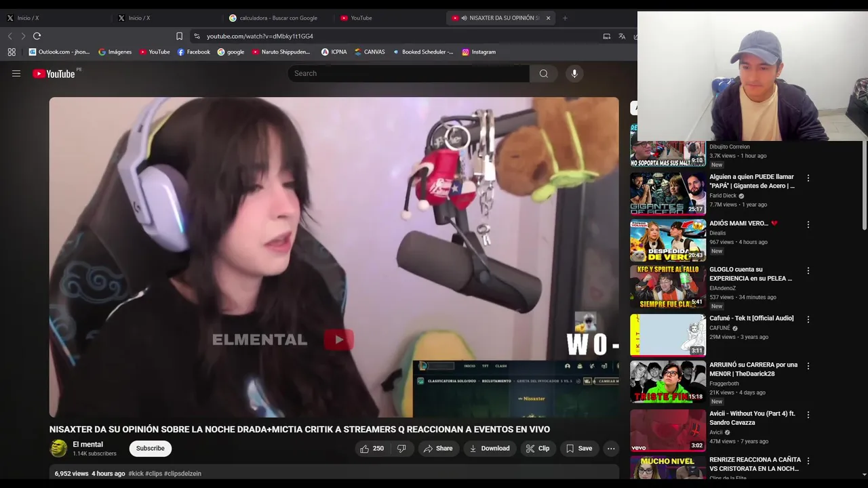Open options for RENRIZE REACCIONA video
Image resolution: width=868 pixels, height=488 pixels.
coord(808,461)
